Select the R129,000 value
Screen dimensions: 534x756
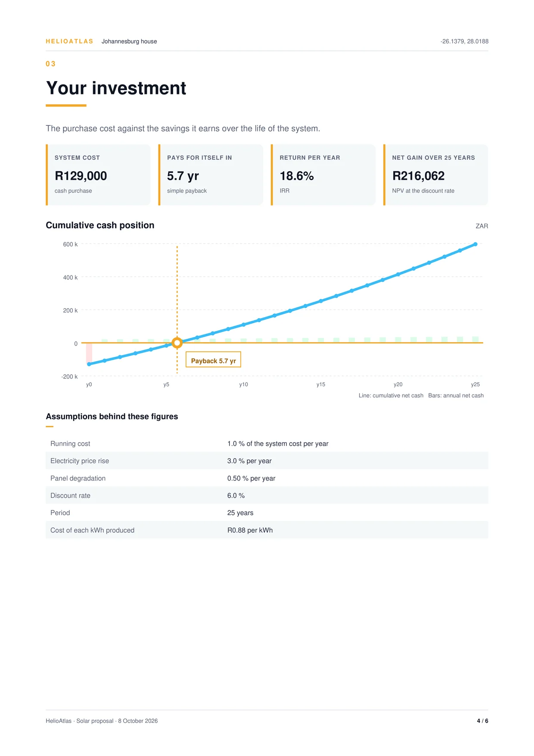81,176
